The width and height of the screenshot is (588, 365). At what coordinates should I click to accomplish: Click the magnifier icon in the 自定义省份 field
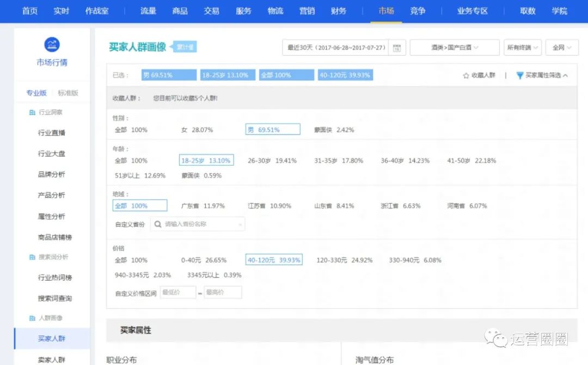[x=157, y=224]
